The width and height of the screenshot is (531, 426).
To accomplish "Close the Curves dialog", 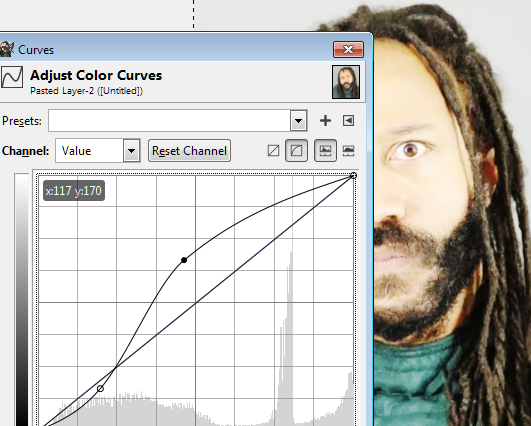I will [348, 49].
